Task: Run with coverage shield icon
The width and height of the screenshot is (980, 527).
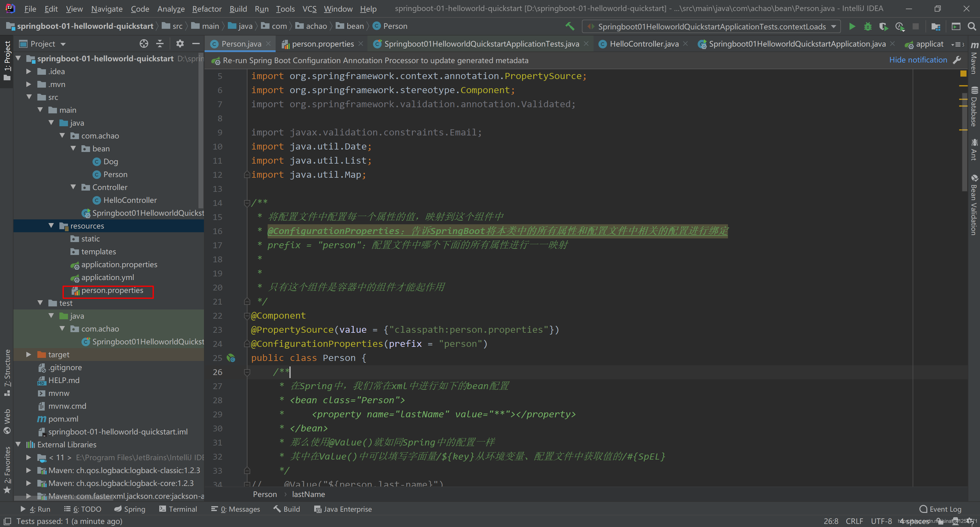Action: (883, 26)
